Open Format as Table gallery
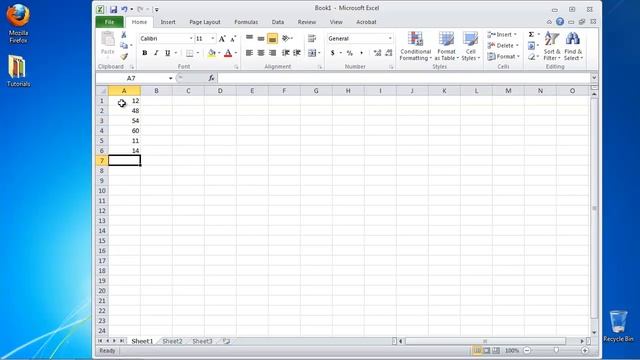 (x=446, y=46)
